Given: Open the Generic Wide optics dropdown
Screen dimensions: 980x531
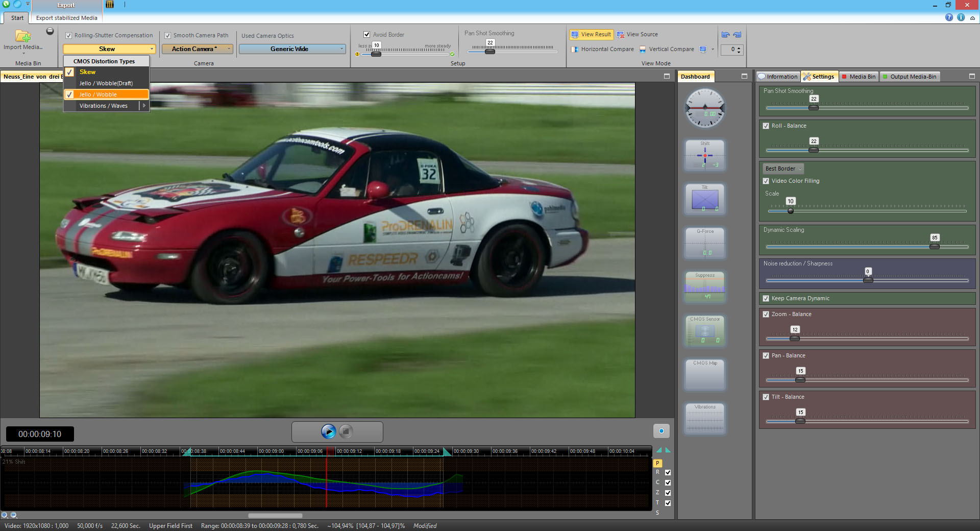Looking at the screenshot, I should click(x=292, y=49).
